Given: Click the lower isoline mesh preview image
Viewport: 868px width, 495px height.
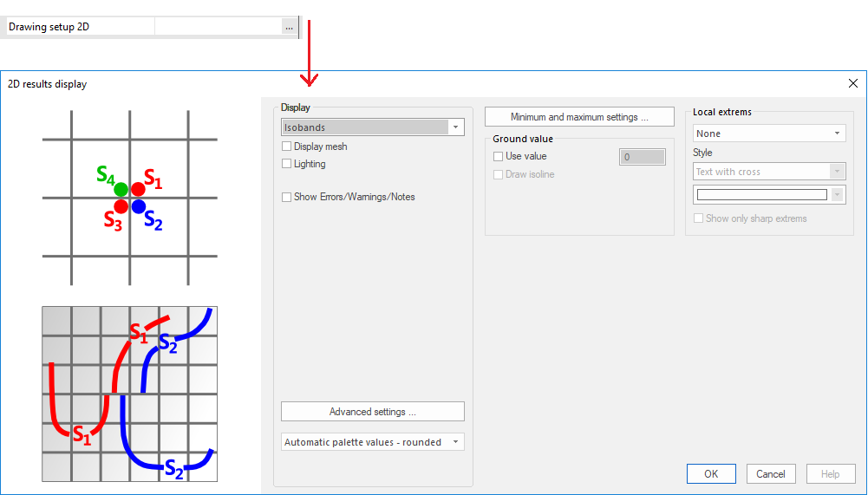Looking at the screenshot, I should [129, 394].
